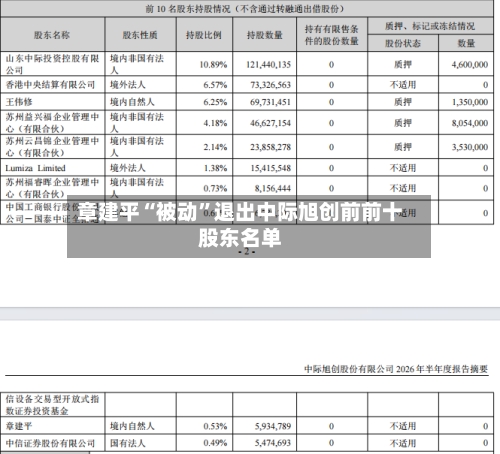The height and width of the screenshot is (454, 500).
Task: Click '质押' status in the 山东中际 row
Action: [403, 65]
